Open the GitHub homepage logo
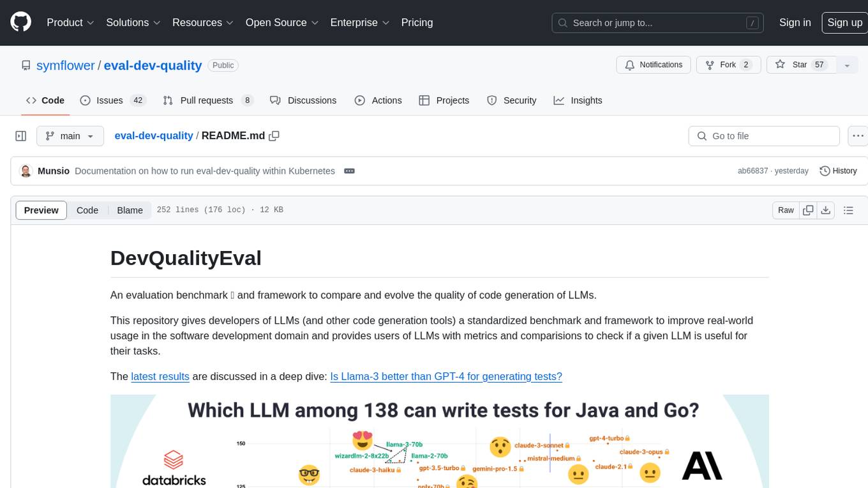 point(20,22)
